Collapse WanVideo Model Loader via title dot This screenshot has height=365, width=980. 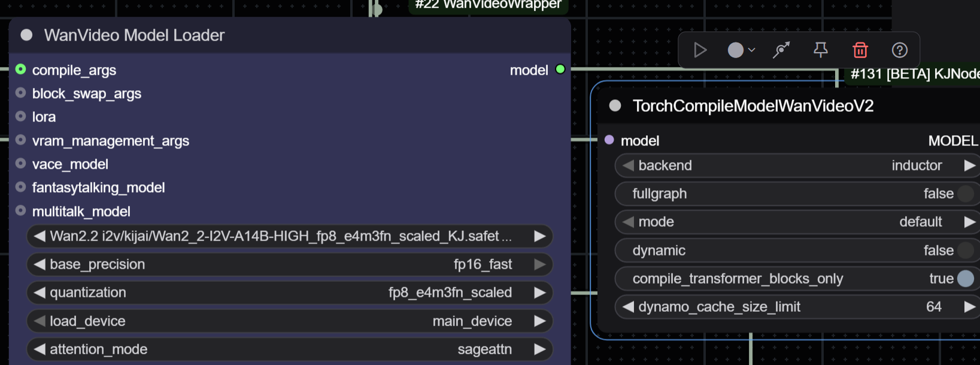(x=26, y=35)
